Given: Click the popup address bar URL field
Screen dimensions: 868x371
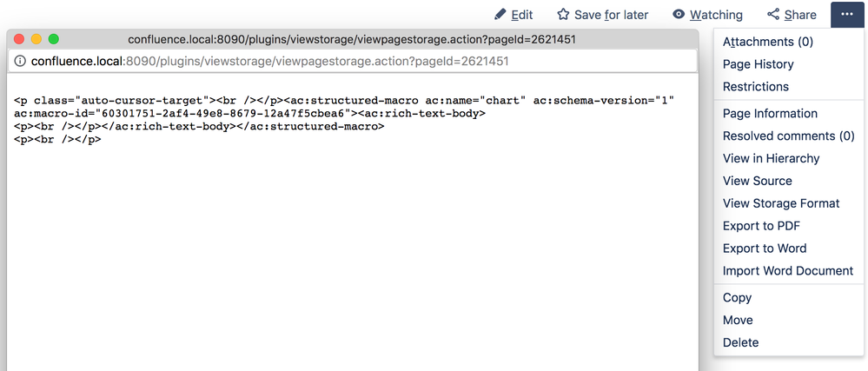Looking at the screenshot, I should (x=352, y=61).
